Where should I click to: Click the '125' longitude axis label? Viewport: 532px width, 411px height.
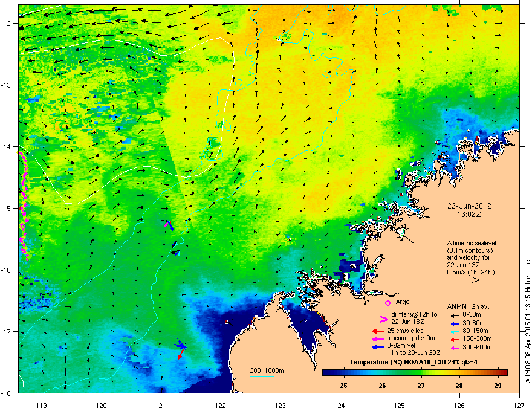[x=400, y=405]
